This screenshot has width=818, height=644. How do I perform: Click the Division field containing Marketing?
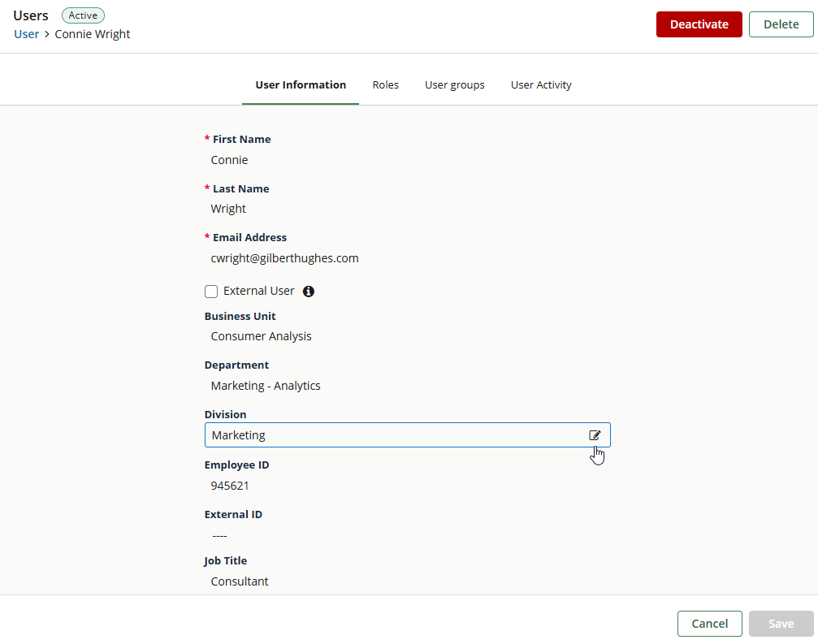click(x=408, y=435)
